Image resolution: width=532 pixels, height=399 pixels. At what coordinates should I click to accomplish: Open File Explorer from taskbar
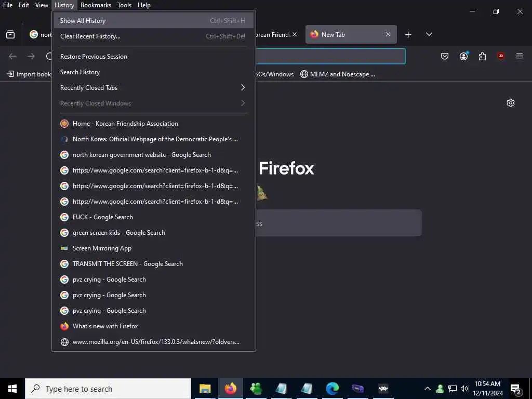click(x=205, y=389)
